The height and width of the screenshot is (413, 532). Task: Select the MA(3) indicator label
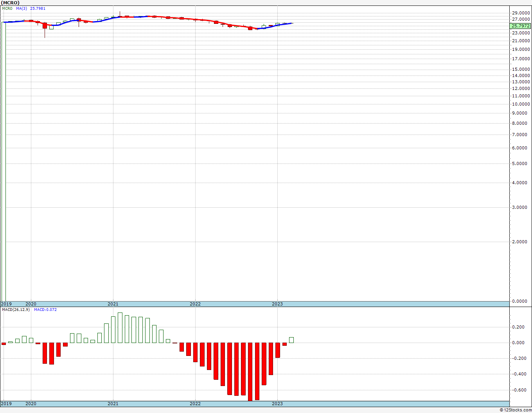pos(22,8)
